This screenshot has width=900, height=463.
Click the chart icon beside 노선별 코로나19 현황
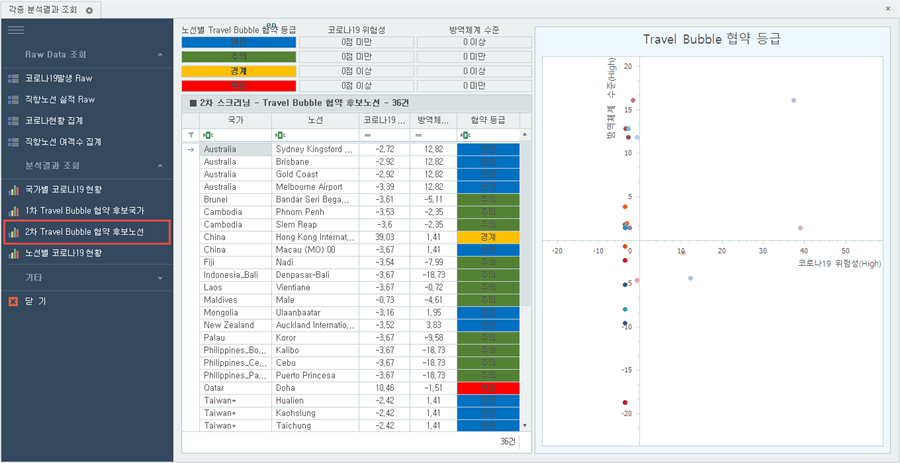coord(14,253)
